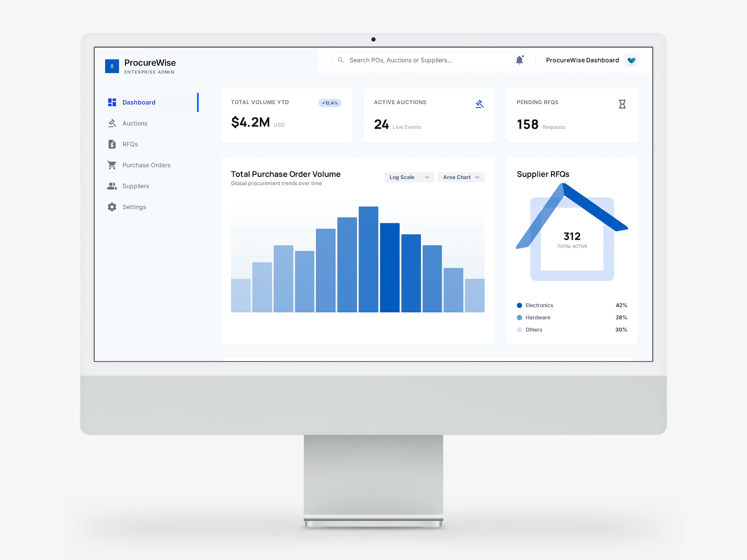This screenshot has width=747, height=560.
Task: Open notifications via the bell icon
Action: point(520,60)
